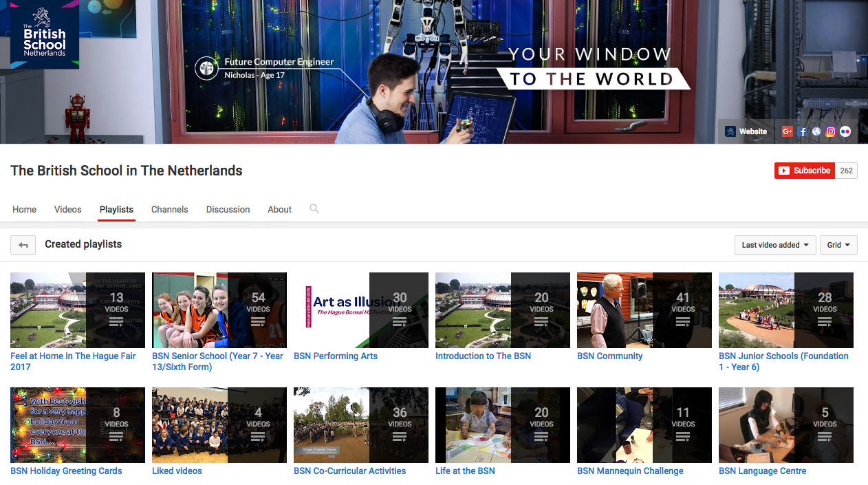Switch to the Videos tab
868x485 pixels.
tap(68, 209)
